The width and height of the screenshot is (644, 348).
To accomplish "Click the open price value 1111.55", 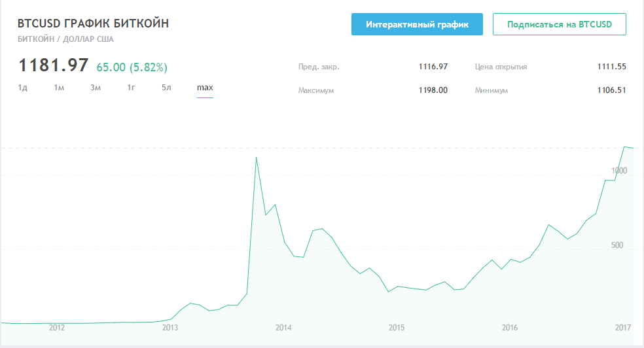I will click(x=611, y=67).
